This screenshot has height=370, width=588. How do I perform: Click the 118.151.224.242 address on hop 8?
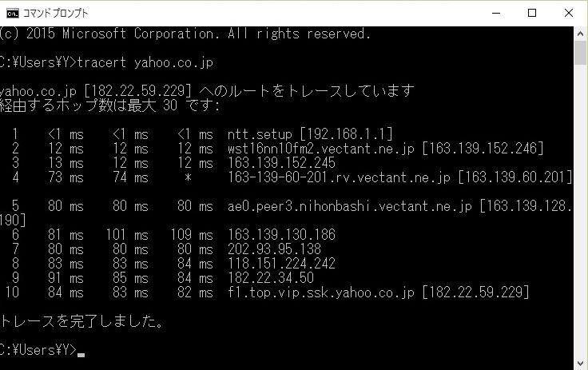(281, 263)
